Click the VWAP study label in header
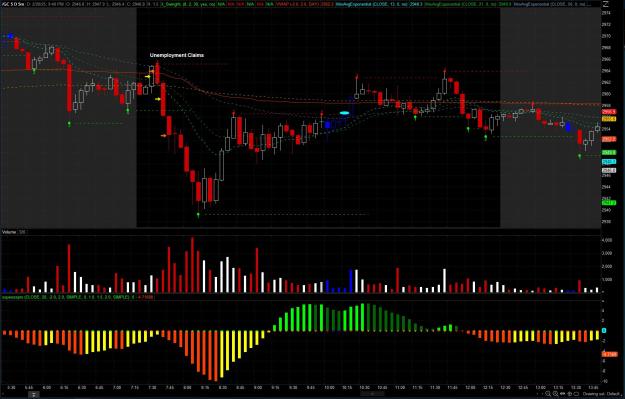This screenshot has width=625, height=399. pos(305,4)
